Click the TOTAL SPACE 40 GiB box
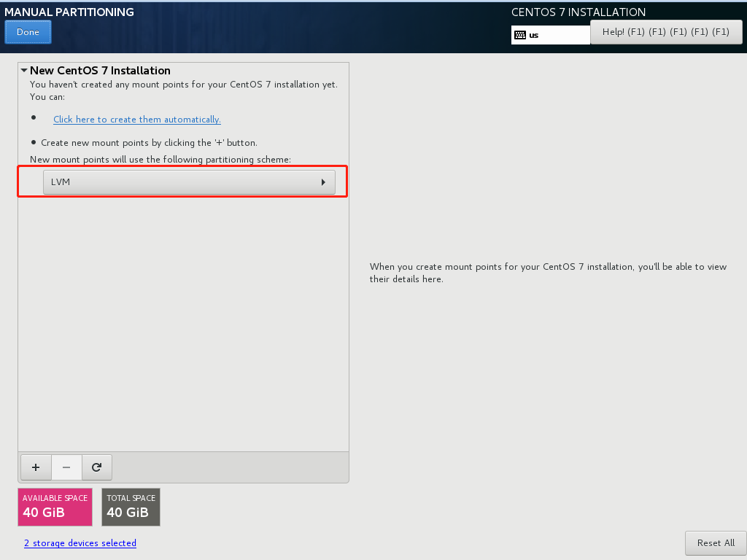The image size is (747, 560). click(131, 507)
